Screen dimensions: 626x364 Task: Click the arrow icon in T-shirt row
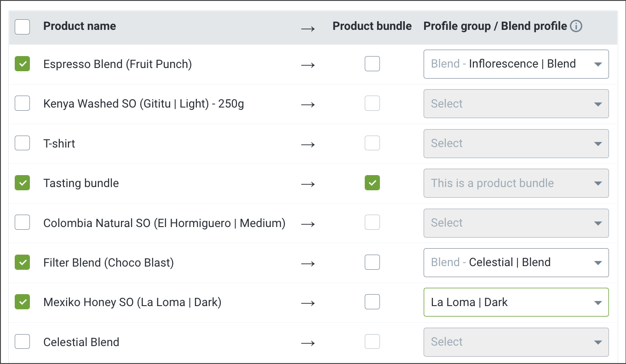point(308,144)
